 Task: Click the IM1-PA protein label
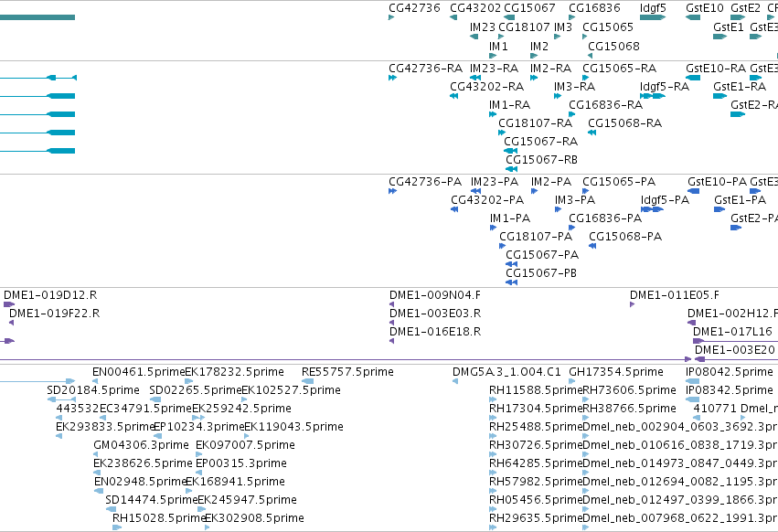(510, 218)
